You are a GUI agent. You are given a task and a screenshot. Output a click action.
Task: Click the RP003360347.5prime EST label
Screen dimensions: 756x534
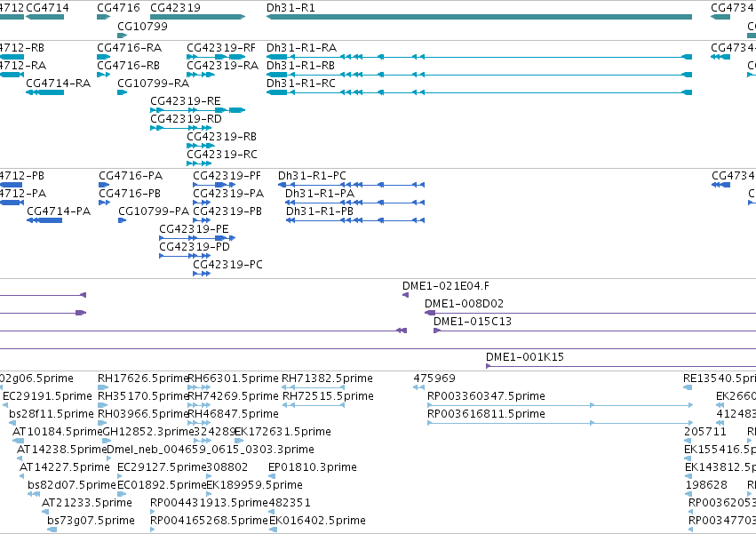click(487, 396)
